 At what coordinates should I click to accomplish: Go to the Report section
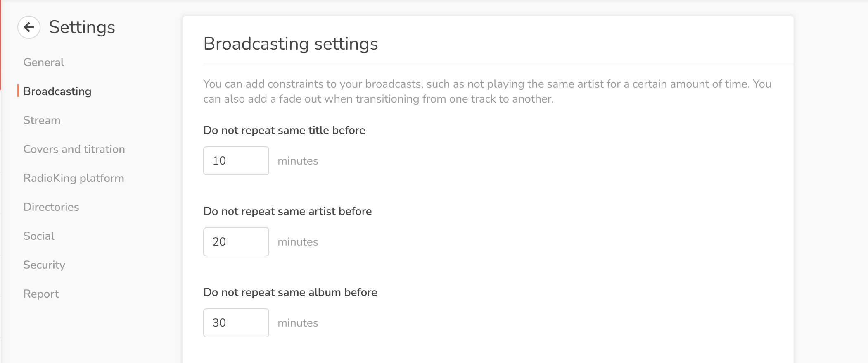pyautogui.click(x=41, y=294)
